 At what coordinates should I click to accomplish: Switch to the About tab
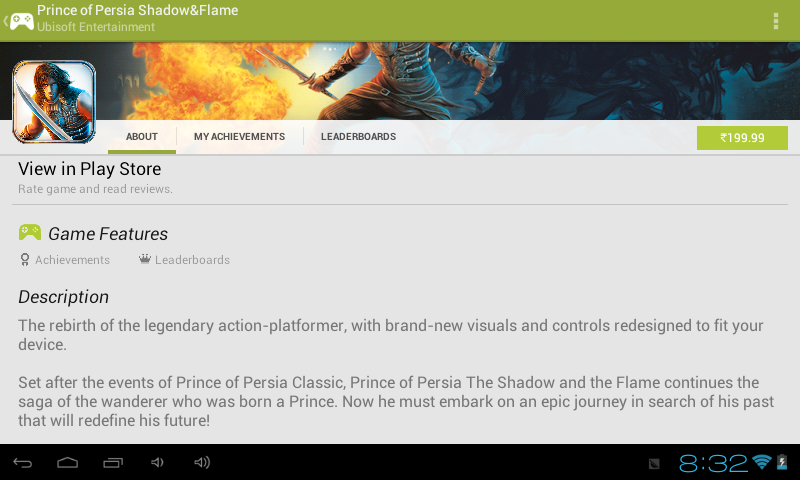[142, 137]
